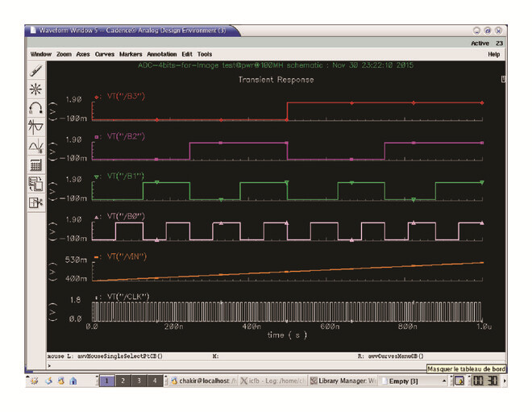Select the waveform axis tool icon below it
Image resolution: width=532 pixels, height=412 pixels.
[x=36, y=146]
